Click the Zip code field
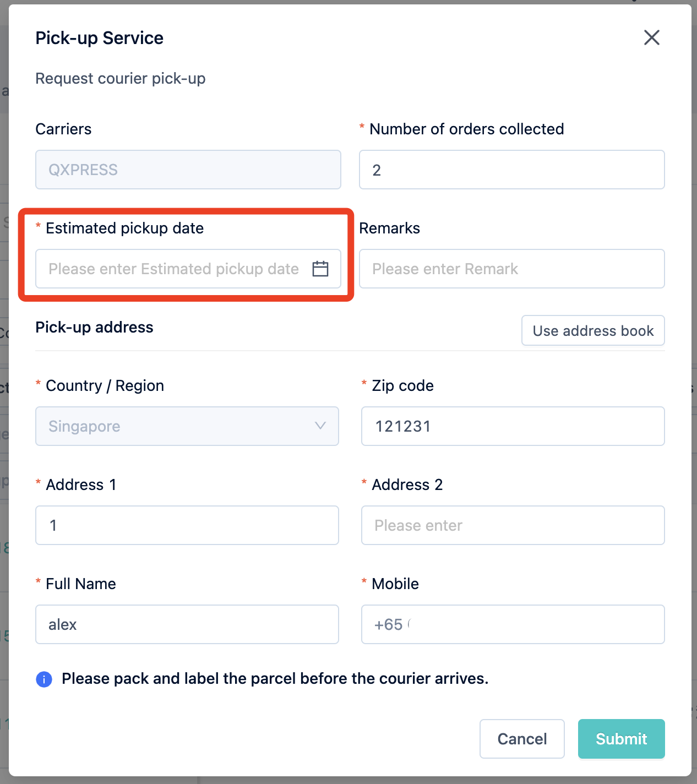Image resolution: width=697 pixels, height=784 pixels. [513, 426]
